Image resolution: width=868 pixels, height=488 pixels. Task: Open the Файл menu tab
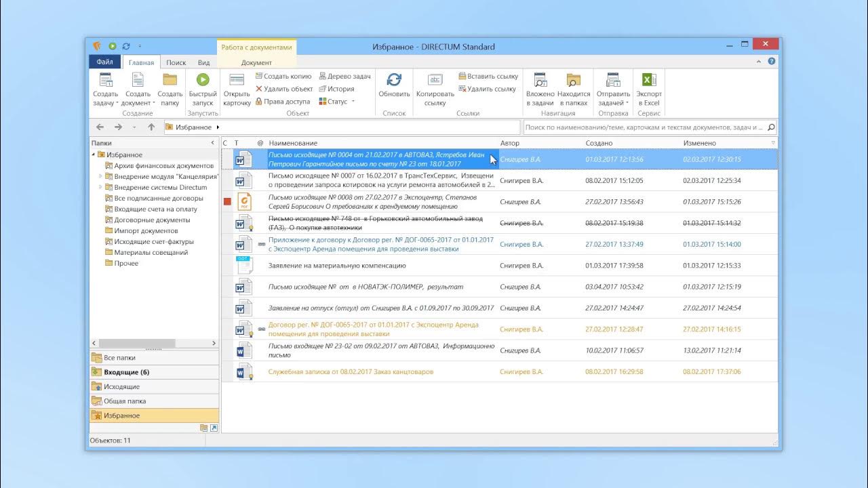(x=104, y=62)
